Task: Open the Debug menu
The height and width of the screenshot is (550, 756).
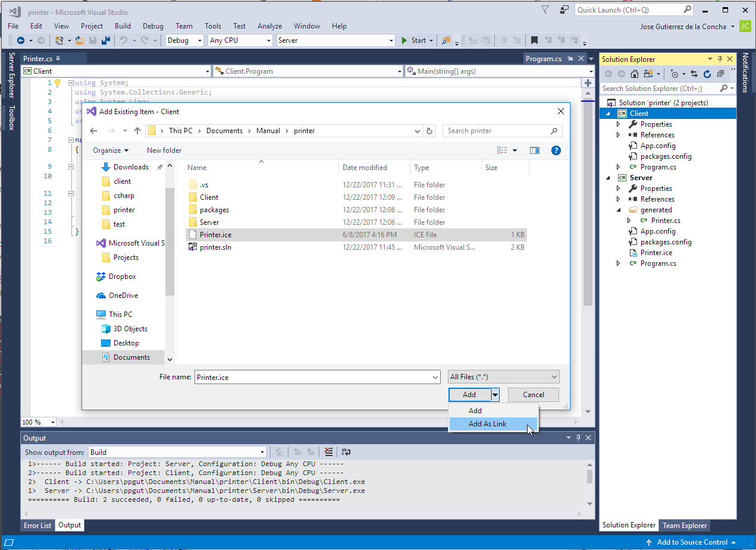Action: (x=153, y=26)
